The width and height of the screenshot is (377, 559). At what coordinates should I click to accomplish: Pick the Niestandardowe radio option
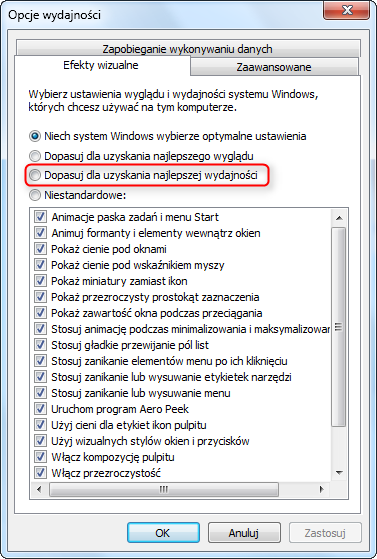click(35, 195)
